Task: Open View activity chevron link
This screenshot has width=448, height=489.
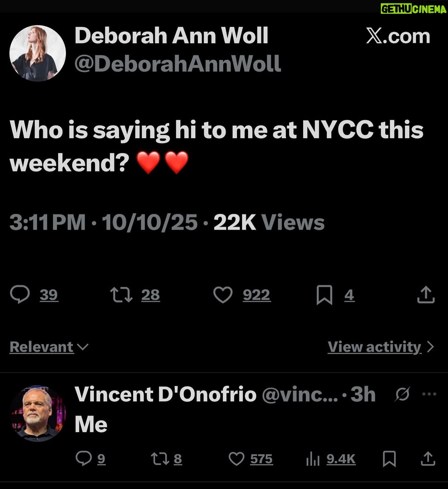Action: coord(381,347)
